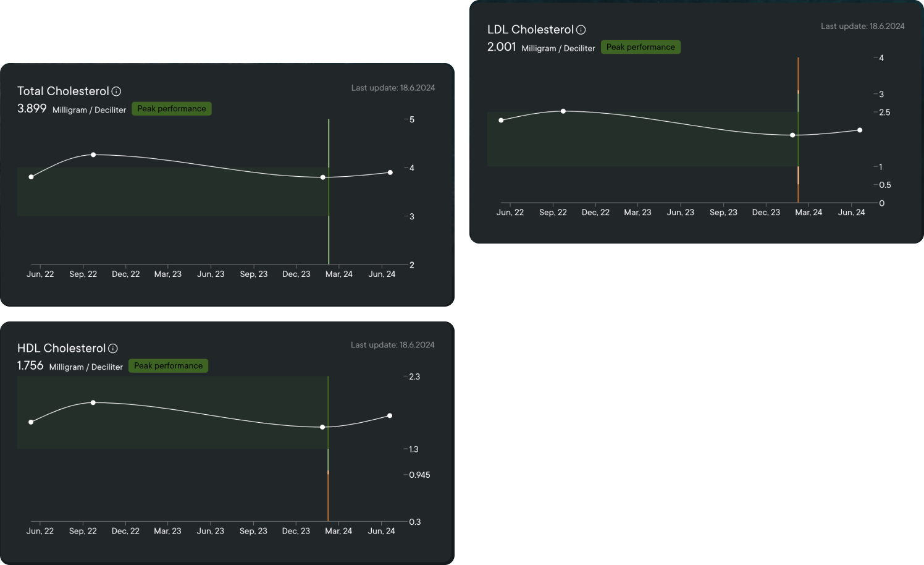Select the Mar 24 data point on LDL Cholesterol chart
Viewport: 924px width, 565px height.
tap(792, 135)
